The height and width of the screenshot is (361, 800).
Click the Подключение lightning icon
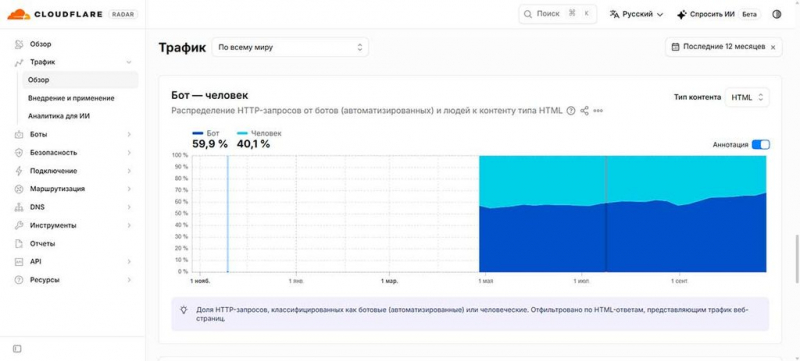[x=19, y=171]
